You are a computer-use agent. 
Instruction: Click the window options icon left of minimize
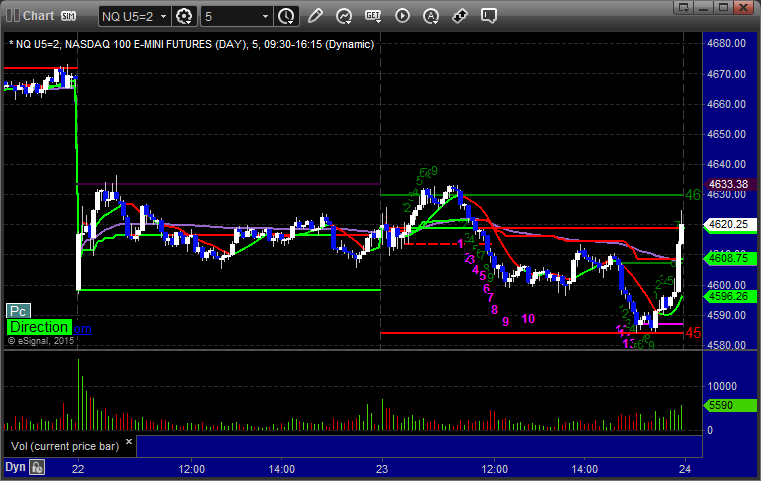point(683,7)
